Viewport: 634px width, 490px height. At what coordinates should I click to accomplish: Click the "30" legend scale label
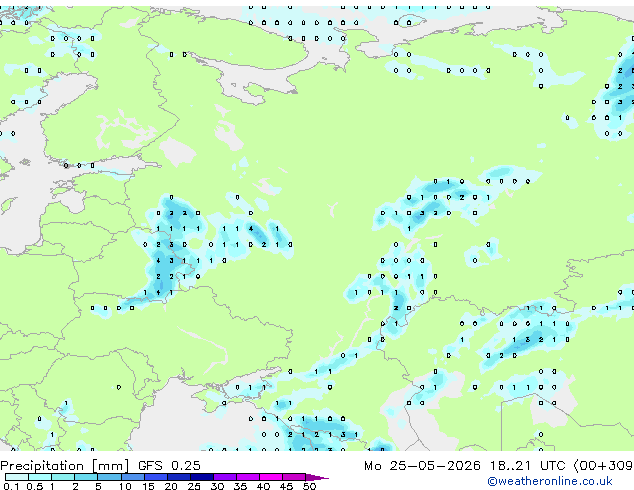point(217,486)
